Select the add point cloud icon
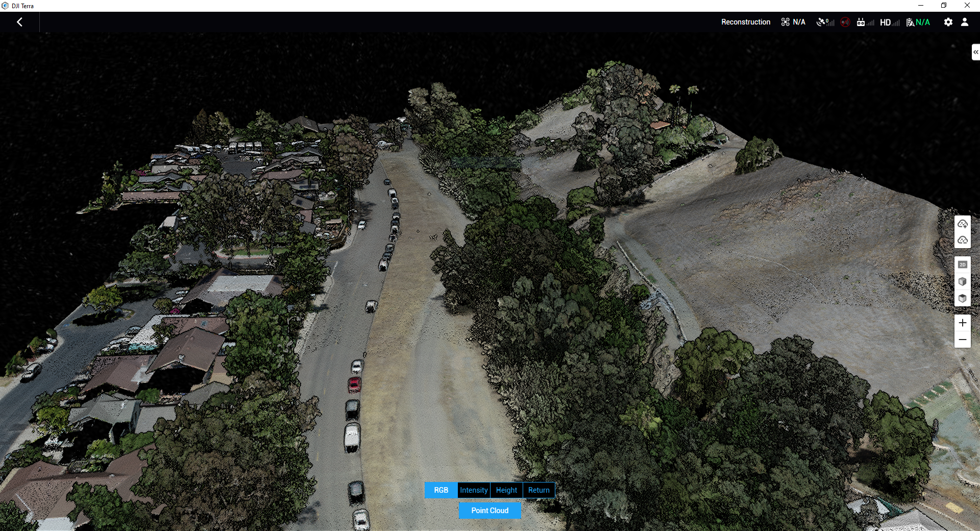The image size is (980, 531). point(963,224)
